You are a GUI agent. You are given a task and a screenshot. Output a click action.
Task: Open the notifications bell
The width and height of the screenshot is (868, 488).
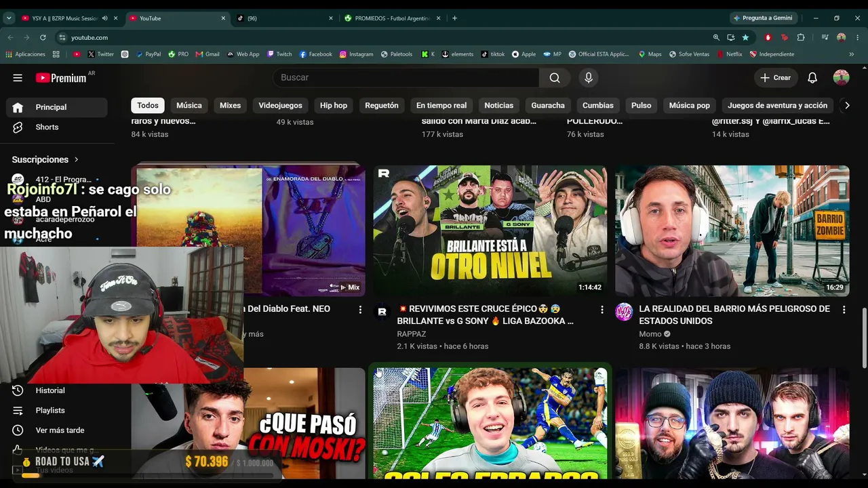click(x=812, y=78)
